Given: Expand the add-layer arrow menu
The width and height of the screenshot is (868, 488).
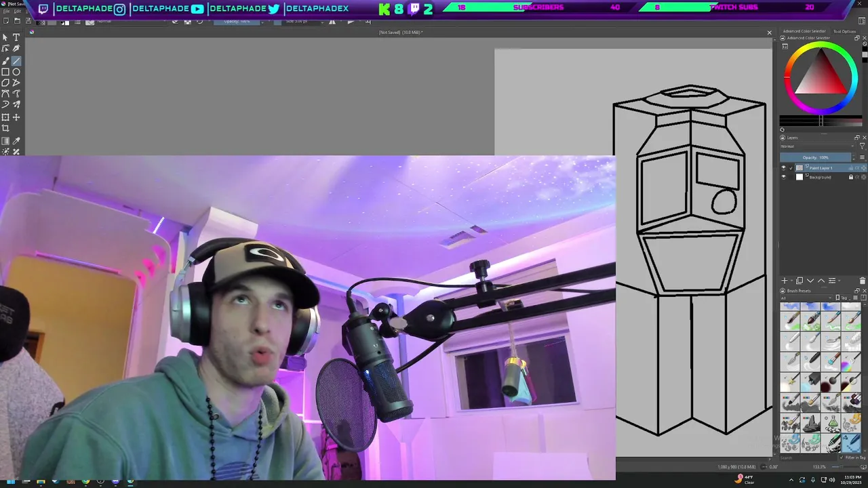Looking at the screenshot, I should 791,281.
